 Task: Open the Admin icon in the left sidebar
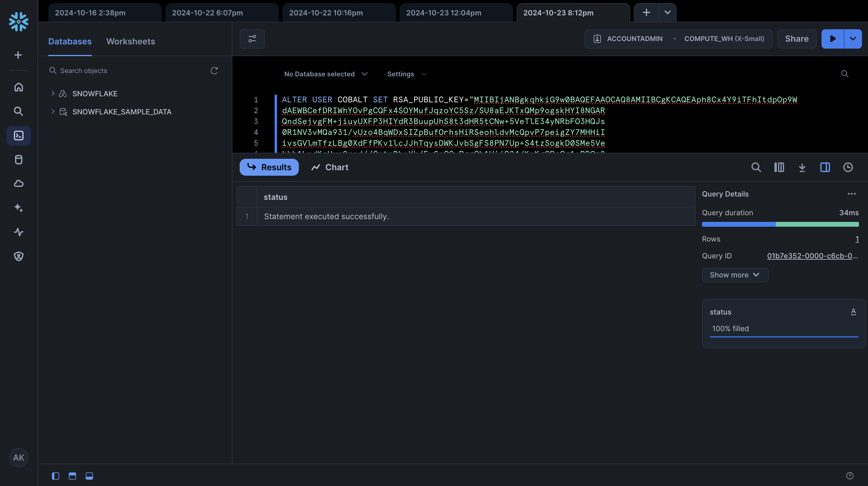click(18, 256)
